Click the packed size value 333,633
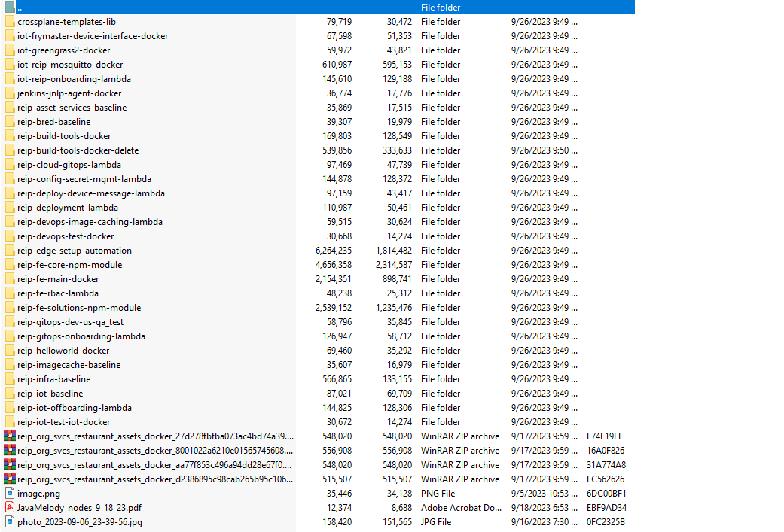Viewport: 784px width, 532px height. point(398,150)
